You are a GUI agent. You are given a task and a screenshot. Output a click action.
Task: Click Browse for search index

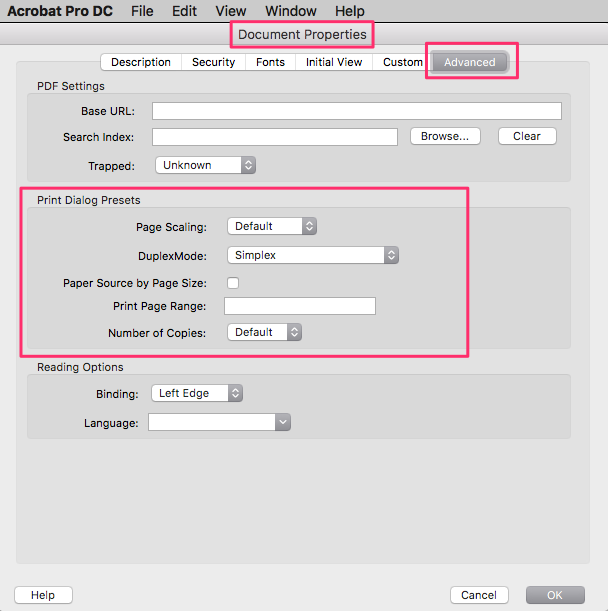[445, 136]
